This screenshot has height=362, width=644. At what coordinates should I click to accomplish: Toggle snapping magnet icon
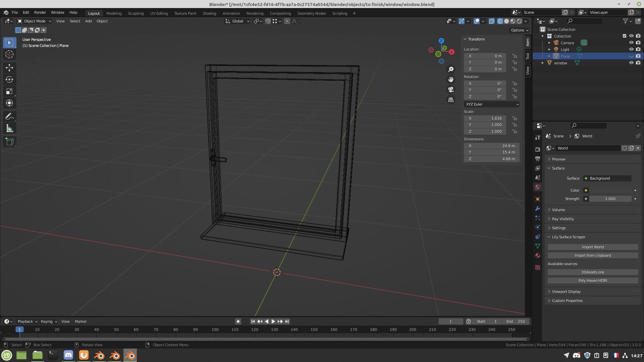[268, 21]
